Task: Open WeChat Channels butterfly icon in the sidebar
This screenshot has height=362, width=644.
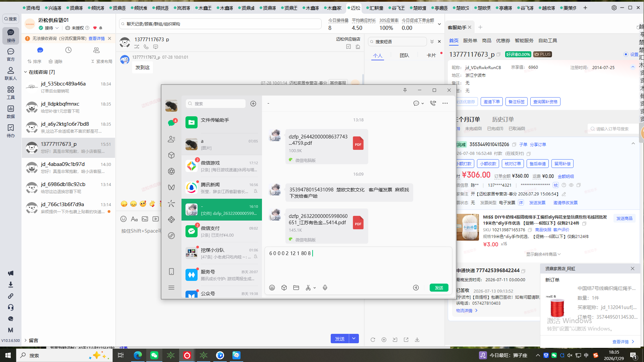Action: pos(171,187)
